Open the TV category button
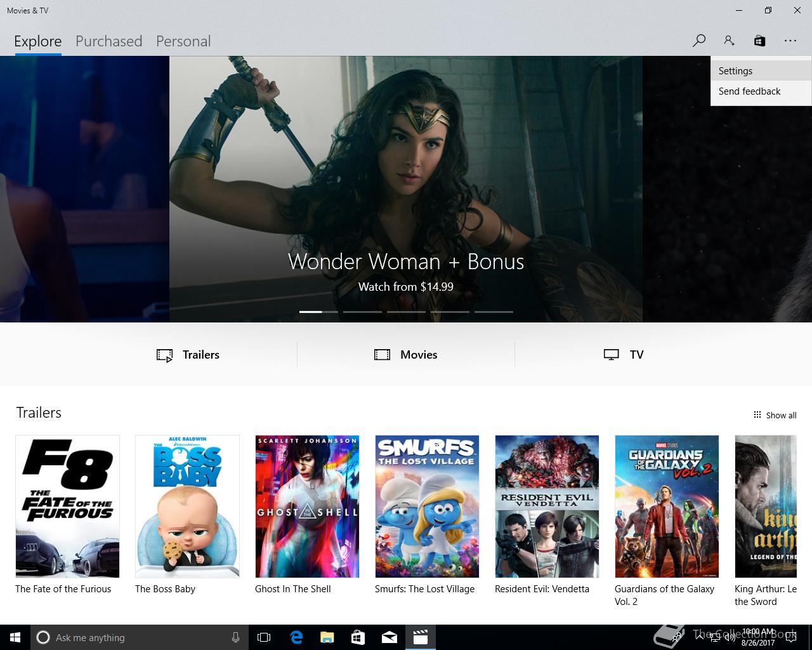The width and height of the screenshot is (812, 650). click(624, 355)
